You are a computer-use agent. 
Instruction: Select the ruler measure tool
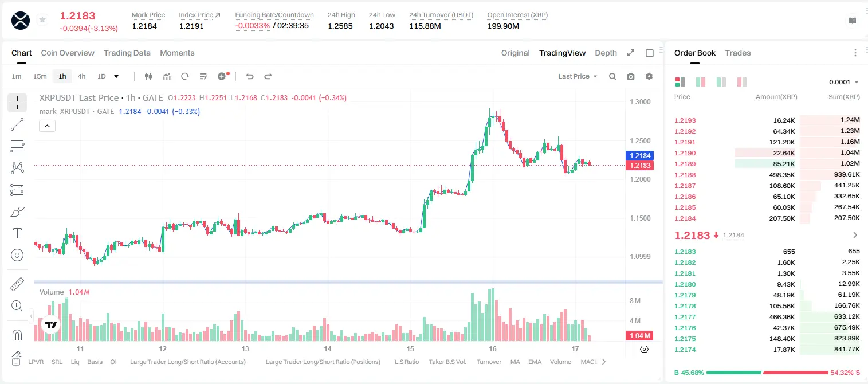[17, 284]
